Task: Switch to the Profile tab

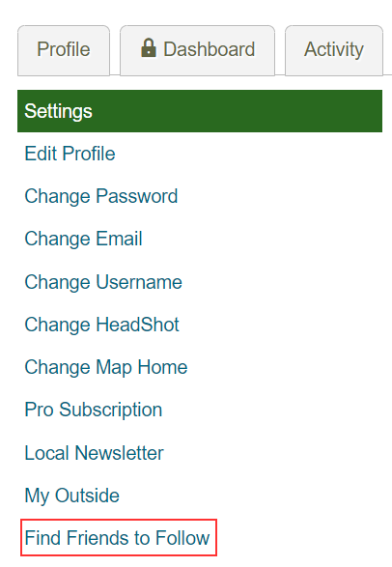Action: click(x=64, y=50)
